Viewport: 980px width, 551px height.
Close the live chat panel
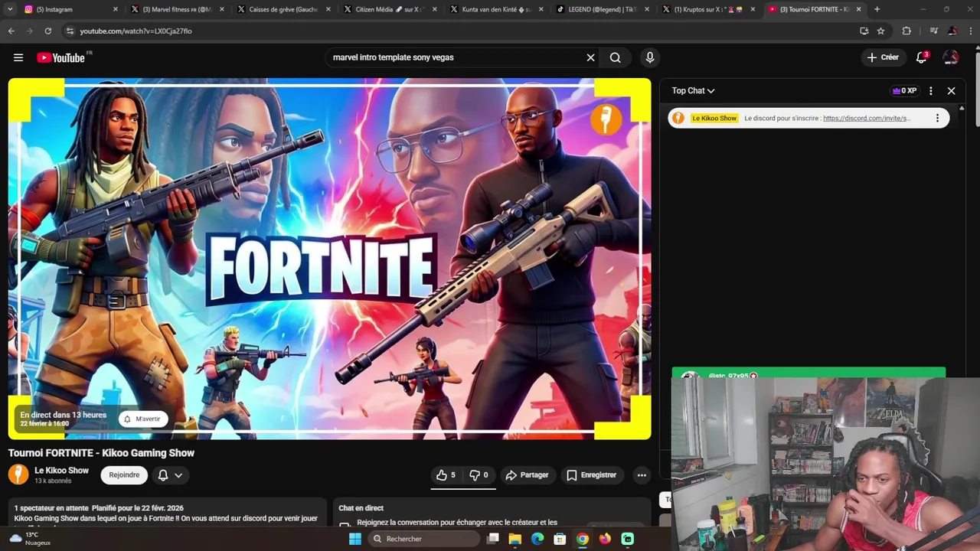click(x=951, y=90)
